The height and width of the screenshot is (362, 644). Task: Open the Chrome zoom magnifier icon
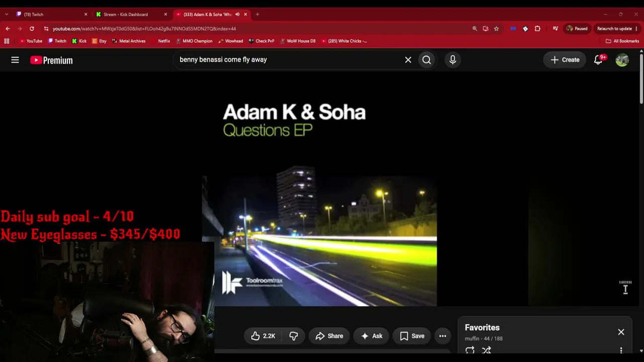click(474, 29)
